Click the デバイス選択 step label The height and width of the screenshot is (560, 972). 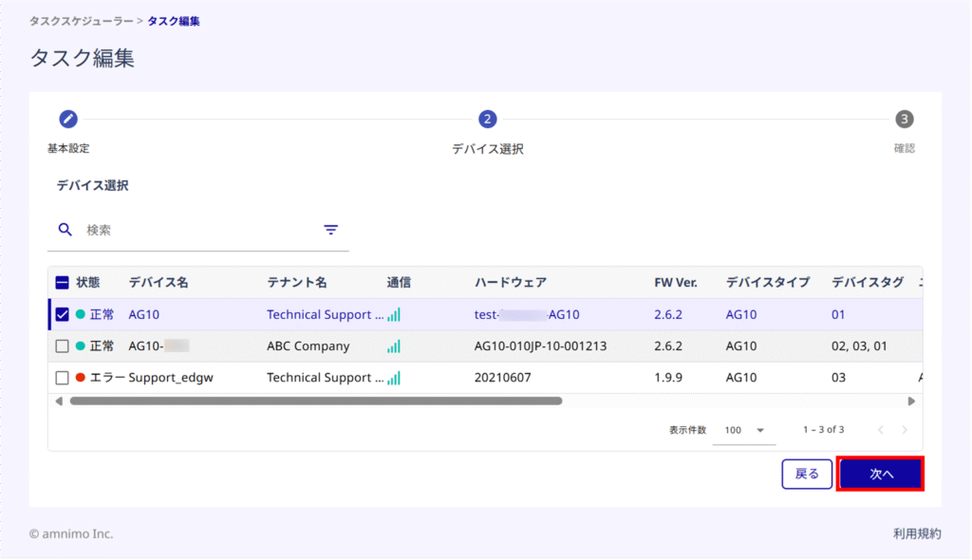coord(488,149)
